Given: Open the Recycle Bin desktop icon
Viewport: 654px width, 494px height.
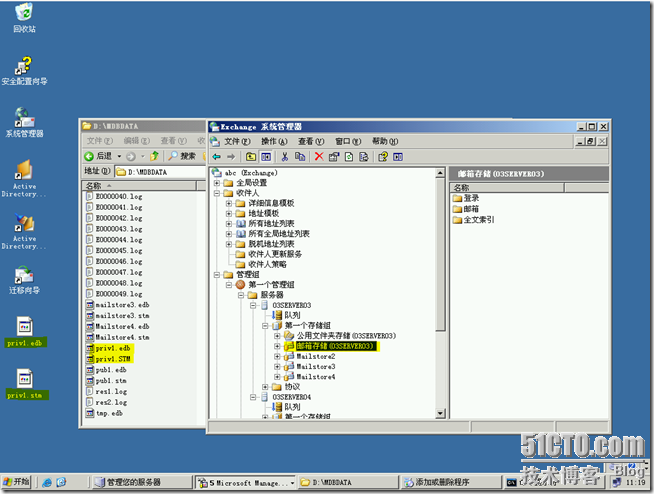Looking at the screenshot, I should click(24, 18).
